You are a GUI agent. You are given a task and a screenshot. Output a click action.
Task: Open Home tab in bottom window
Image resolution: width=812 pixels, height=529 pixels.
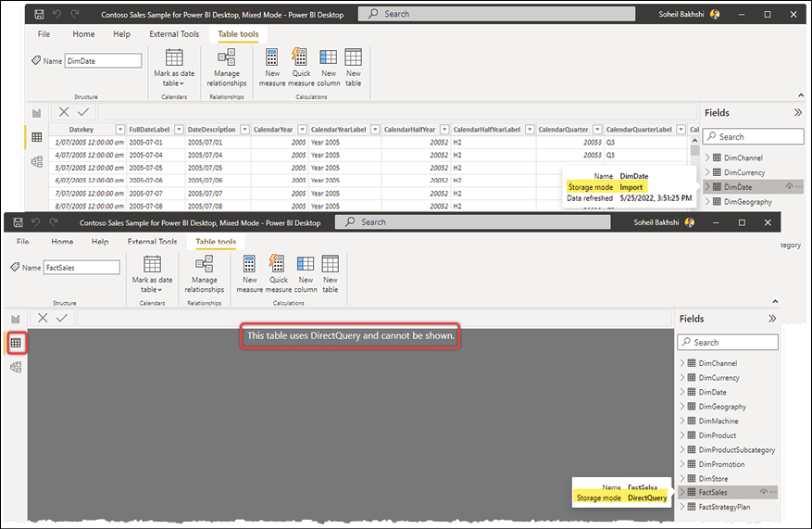click(x=62, y=242)
